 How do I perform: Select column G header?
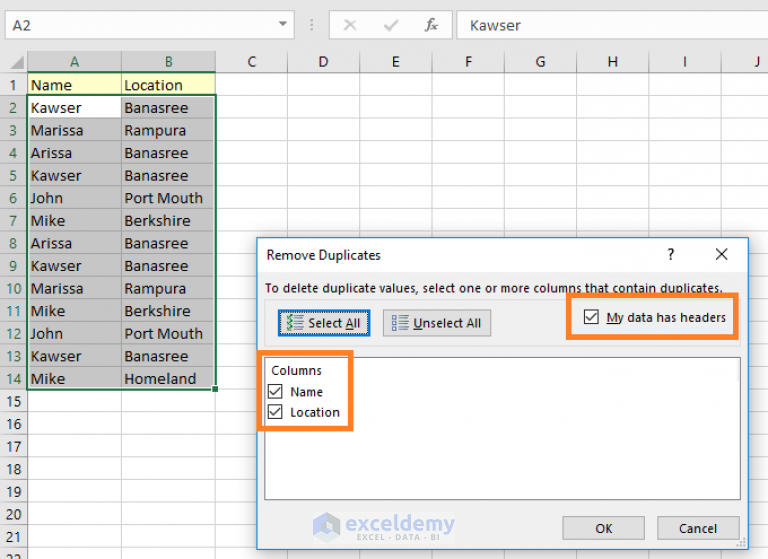point(540,62)
